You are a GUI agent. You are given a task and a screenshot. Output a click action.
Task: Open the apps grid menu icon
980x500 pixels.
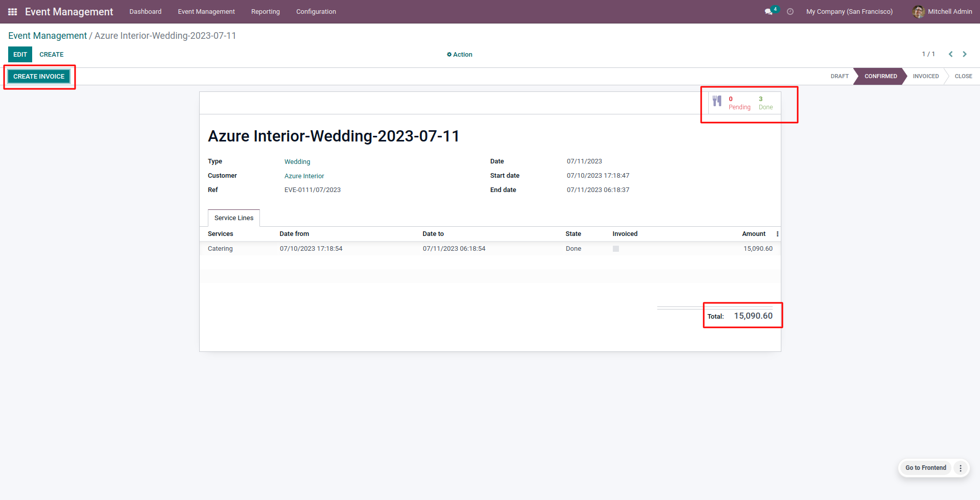point(13,12)
